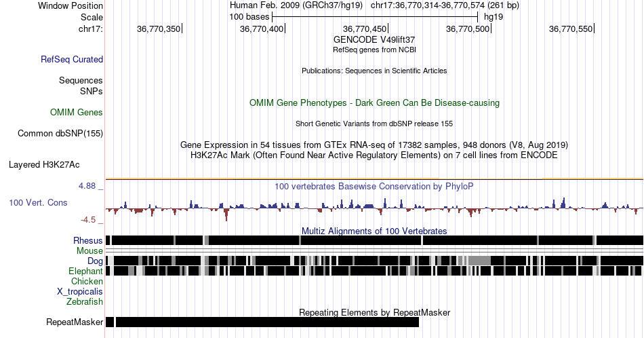Select the Zebrafish alignment row label
644x338 pixels.
(x=85, y=301)
